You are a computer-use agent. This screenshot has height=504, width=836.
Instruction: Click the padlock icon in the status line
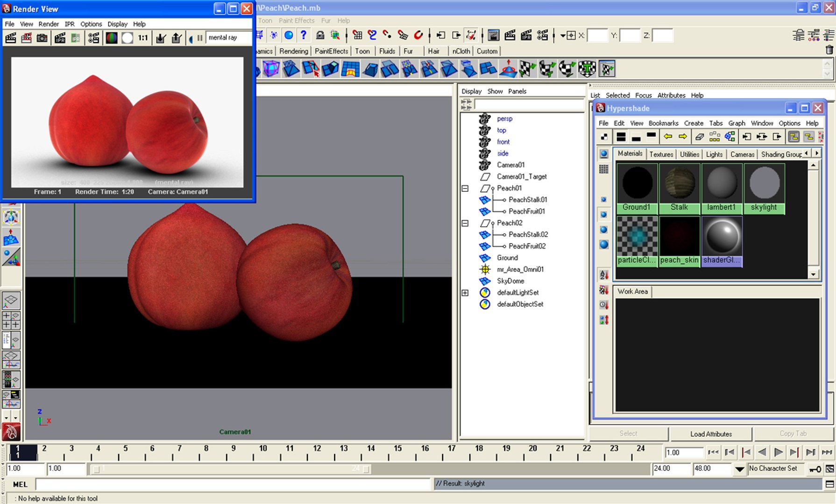[x=320, y=35]
